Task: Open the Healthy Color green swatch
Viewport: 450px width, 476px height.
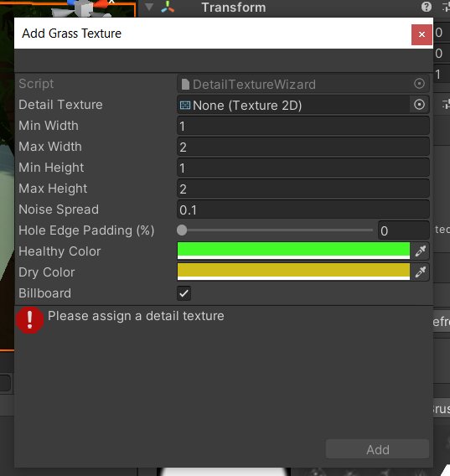Action: click(x=293, y=251)
